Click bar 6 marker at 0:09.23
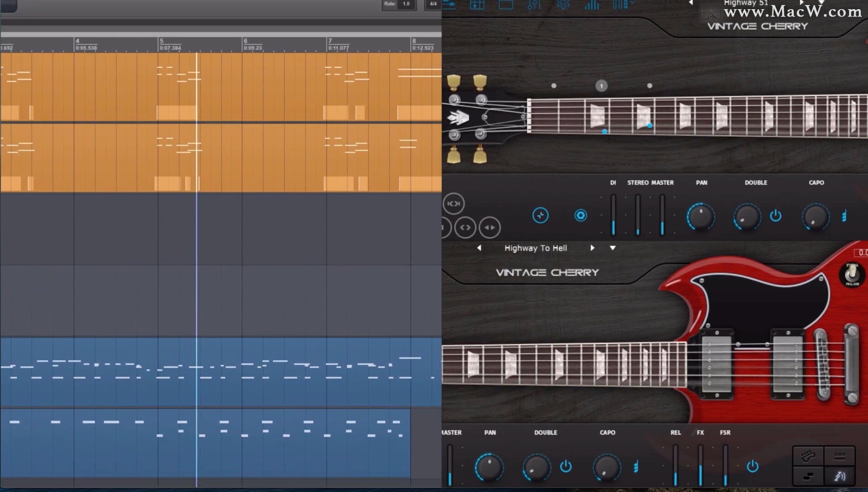868x492 pixels. [252, 44]
